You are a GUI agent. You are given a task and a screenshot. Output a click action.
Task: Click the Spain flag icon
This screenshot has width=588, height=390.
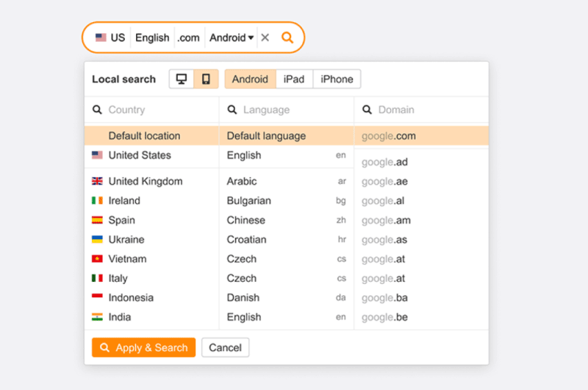point(97,220)
